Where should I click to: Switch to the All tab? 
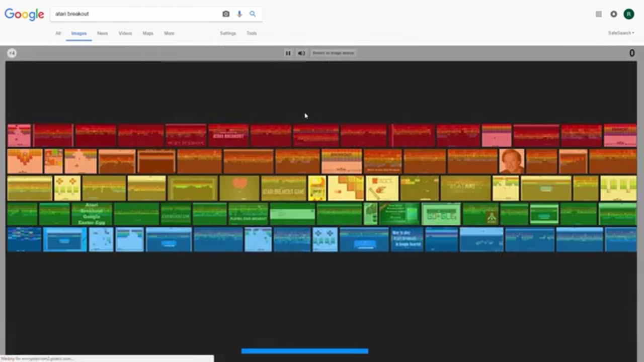(58, 33)
